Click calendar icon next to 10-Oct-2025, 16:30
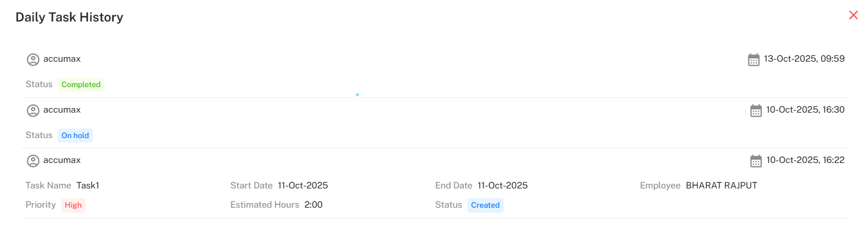This screenshot has width=868, height=236. [x=756, y=110]
